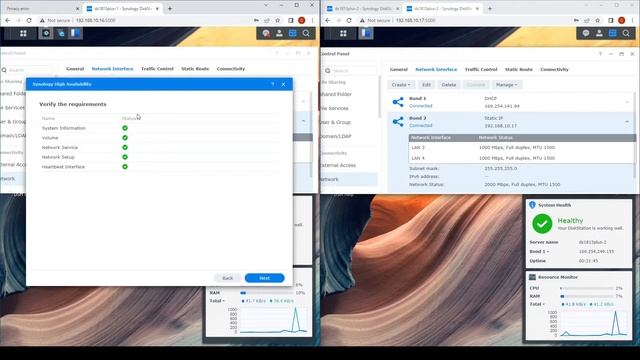
Task: Open Static Route tab in right window
Action: (519, 69)
